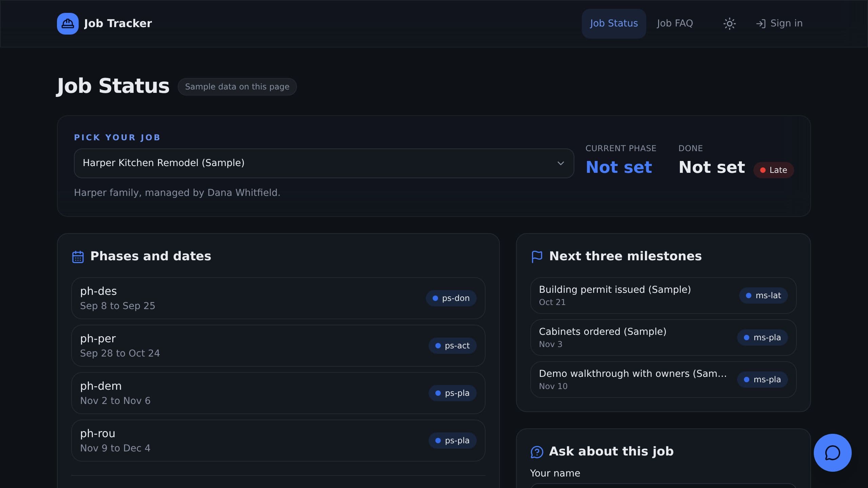This screenshot has width=868, height=488.
Task: Open the Building permit issued milestone
Action: [x=663, y=296]
